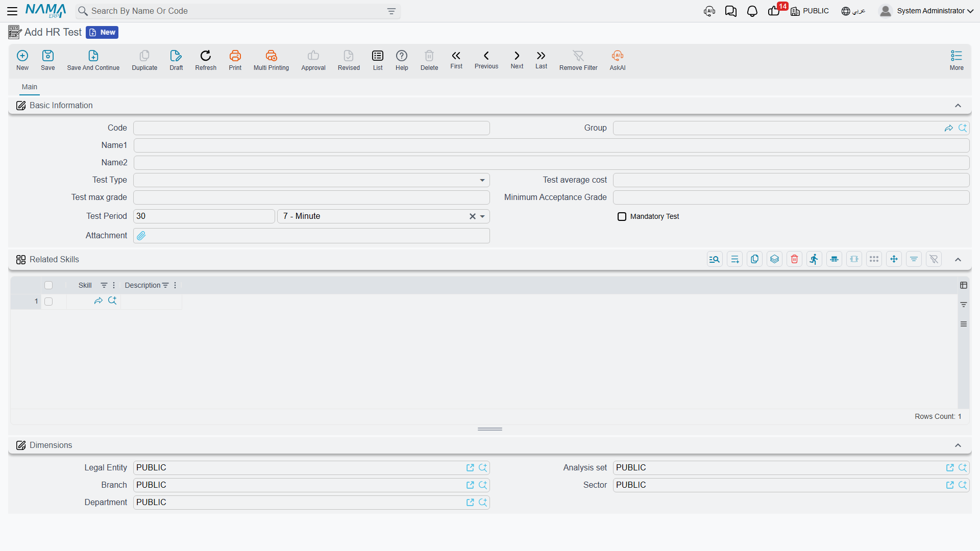Collapse the Dimensions section
980x551 pixels.
point(958,445)
